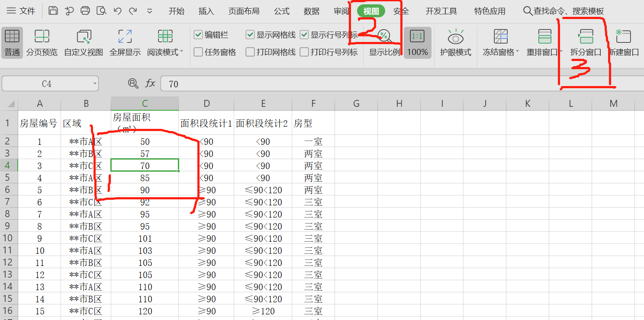Select column C header
Image resolution: width=644 pixels, height=320 pixels.
145,103
